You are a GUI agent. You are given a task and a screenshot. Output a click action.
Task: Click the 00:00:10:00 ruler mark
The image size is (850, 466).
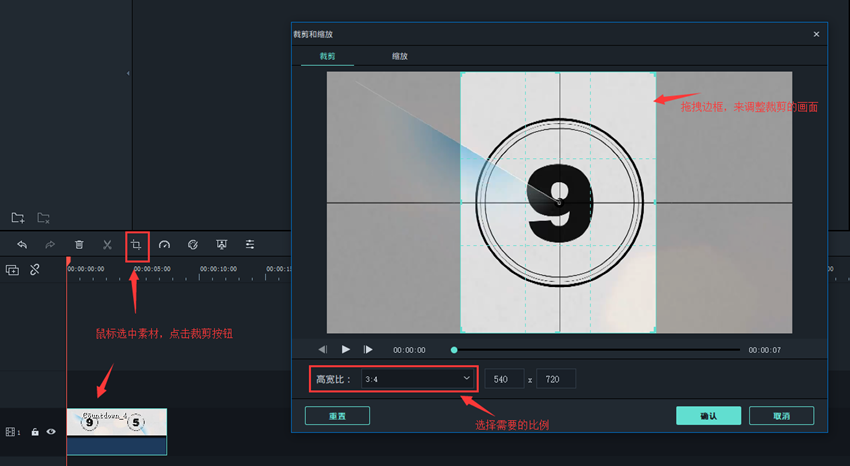(x=218, y=269)
